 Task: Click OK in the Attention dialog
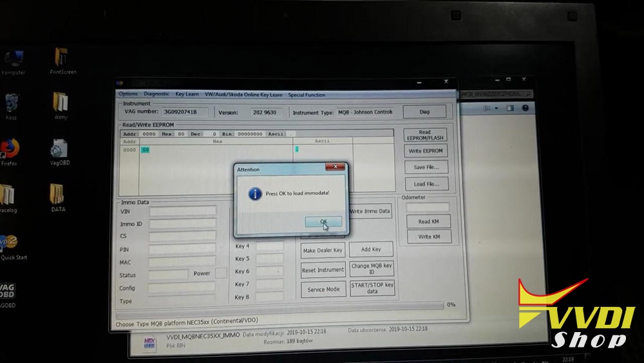pos(323,222)
